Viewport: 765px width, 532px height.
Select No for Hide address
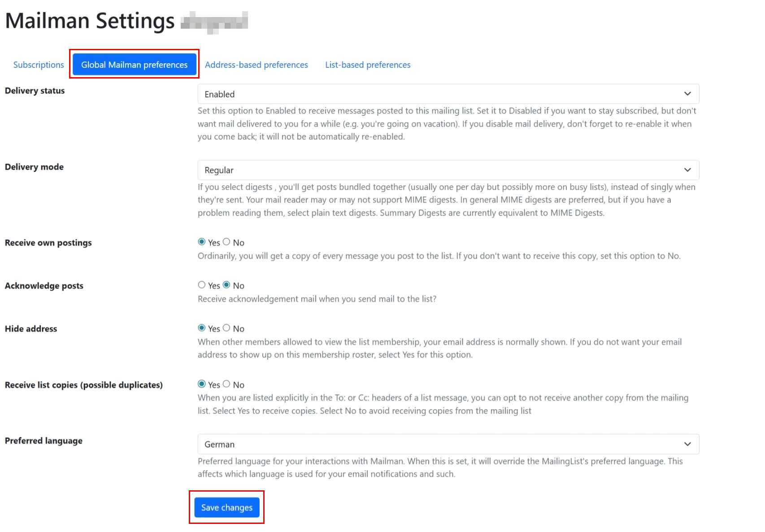point(227,328)
